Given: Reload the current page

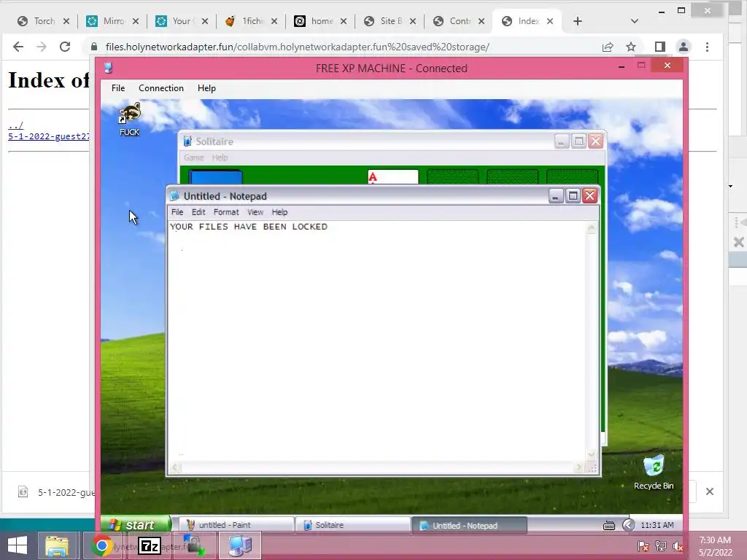Looking at the screenshot, I should 65,47.
